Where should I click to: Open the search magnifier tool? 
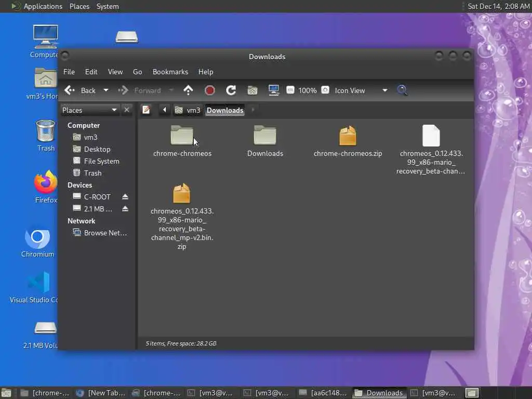(403, 90)
